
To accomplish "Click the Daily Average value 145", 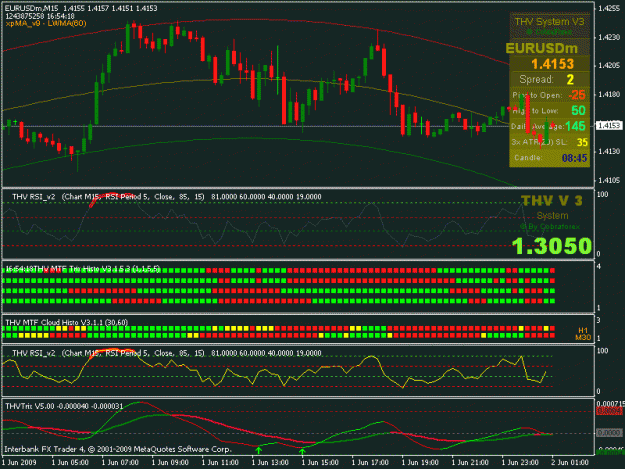I will click(576, 126).
